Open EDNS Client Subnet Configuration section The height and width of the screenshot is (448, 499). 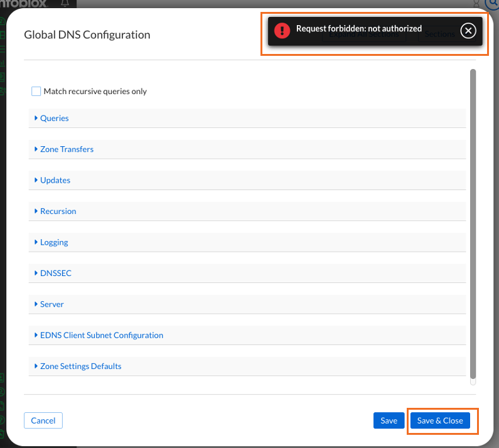(101, 335)
